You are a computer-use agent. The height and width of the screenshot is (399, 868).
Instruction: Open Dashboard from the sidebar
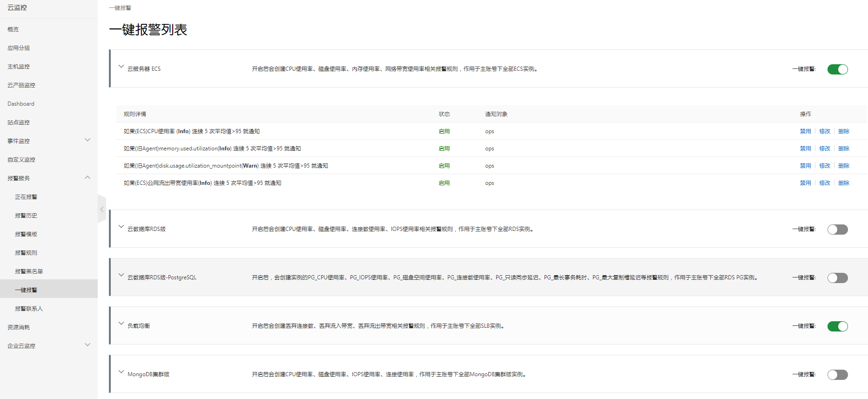21,104
